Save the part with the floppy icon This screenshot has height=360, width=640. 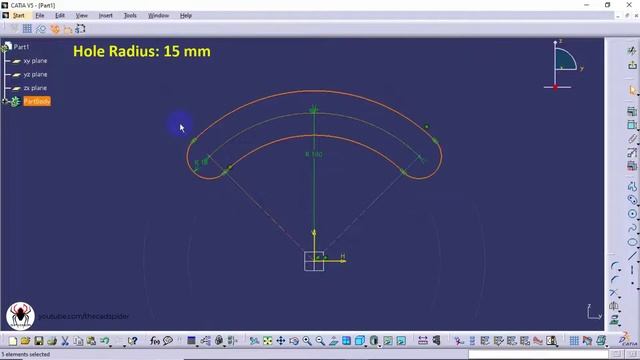[x=39, y=341]
